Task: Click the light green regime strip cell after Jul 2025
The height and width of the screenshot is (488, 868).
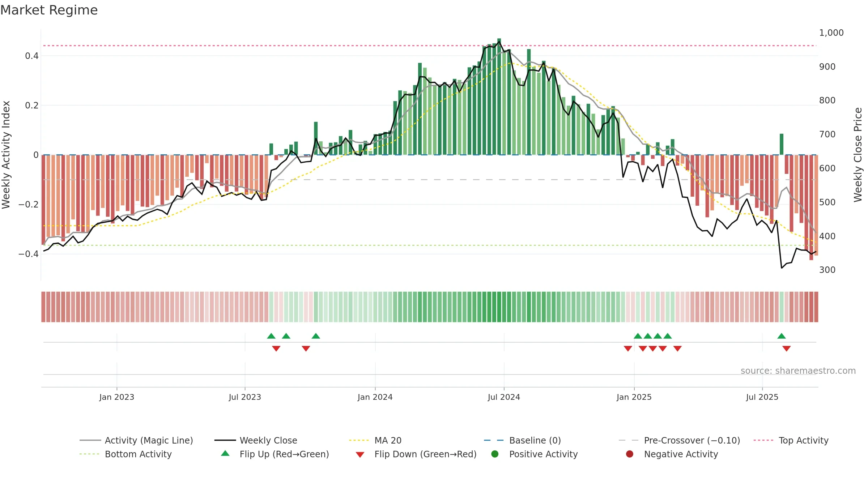Action: click(782, 307)
